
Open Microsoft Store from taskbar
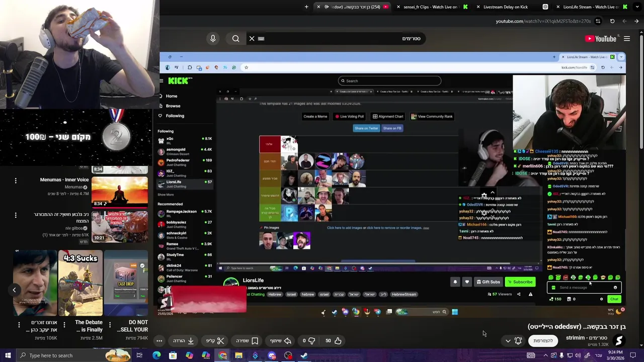173,355
